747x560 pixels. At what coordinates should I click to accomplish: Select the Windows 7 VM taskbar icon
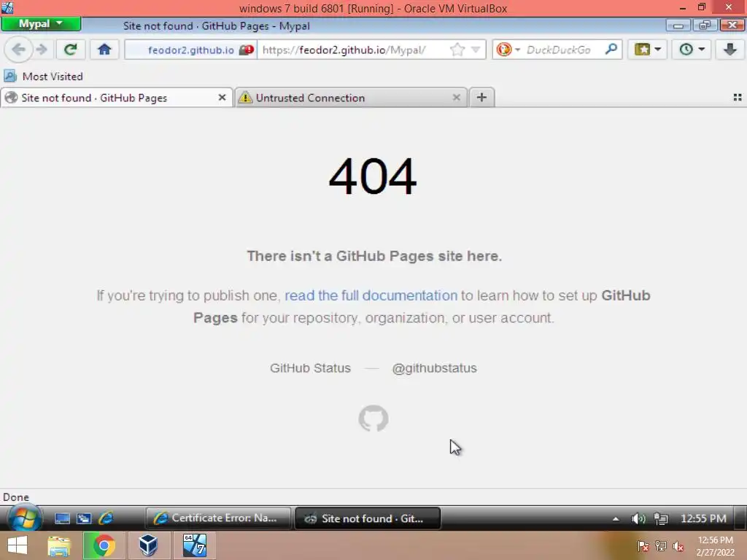(x=195, y=545)
